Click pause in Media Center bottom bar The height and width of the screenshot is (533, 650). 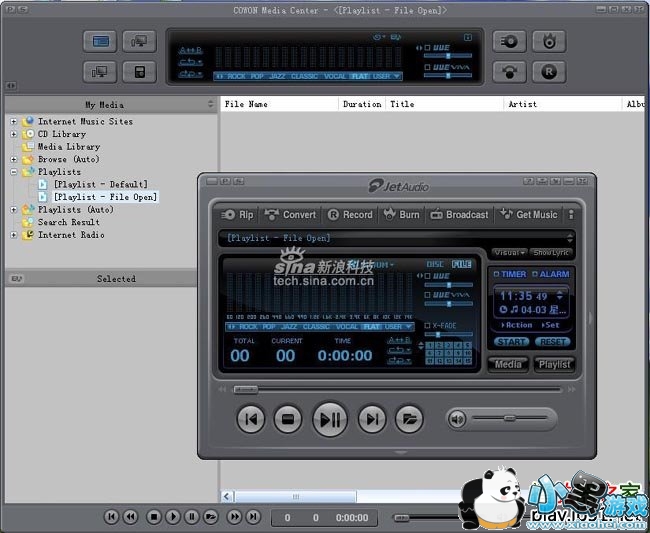192,517
